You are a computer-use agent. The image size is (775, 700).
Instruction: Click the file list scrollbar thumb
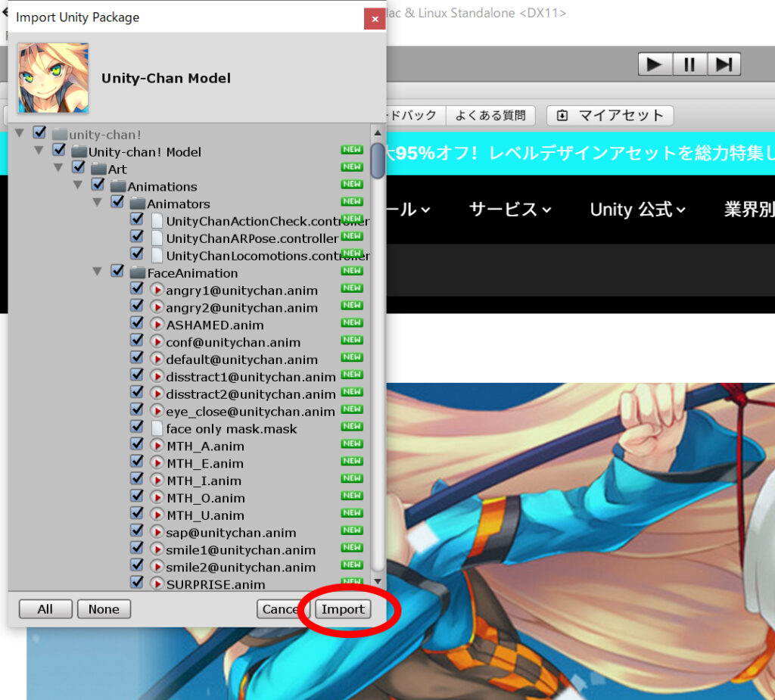pyautogui.click(x=378, y=160)
